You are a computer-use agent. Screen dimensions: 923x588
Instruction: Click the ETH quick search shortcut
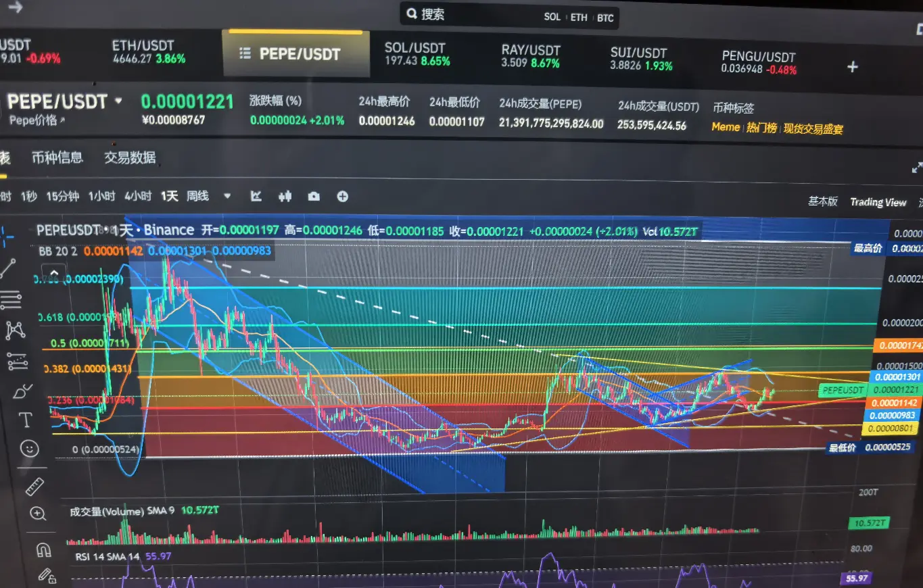click(579, 18)
